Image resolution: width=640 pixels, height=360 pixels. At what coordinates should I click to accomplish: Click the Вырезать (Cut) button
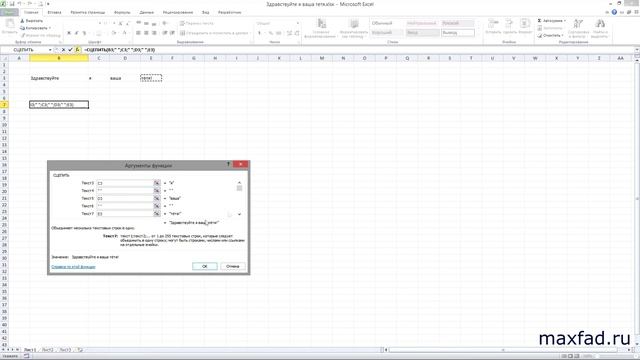(32, 21)
